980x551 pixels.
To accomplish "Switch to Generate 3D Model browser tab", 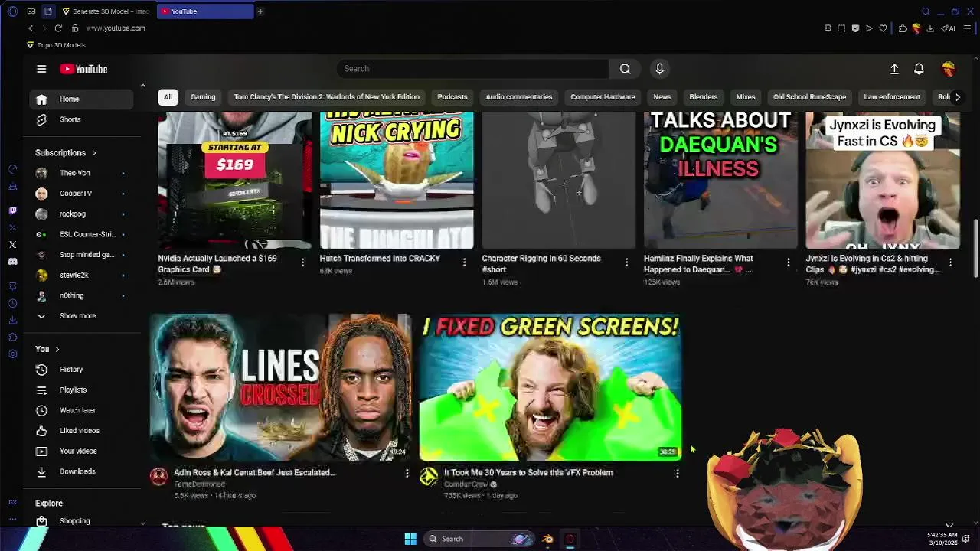I will point(106,11).
